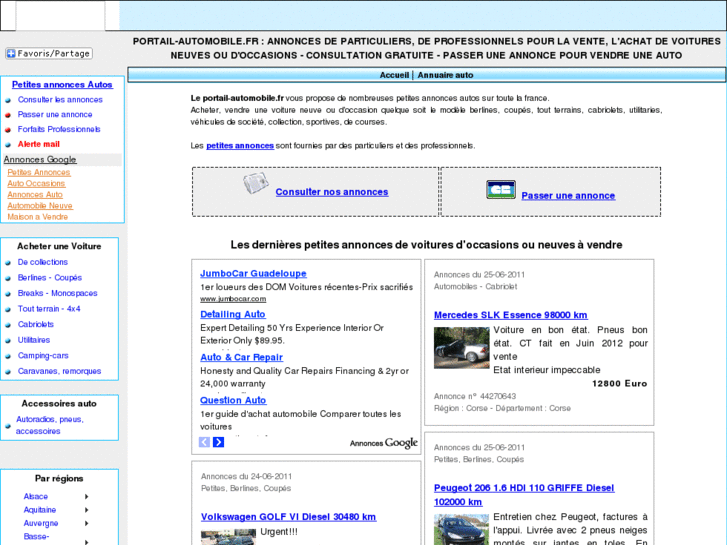Open Alerte mail in sidebar

click(38, 144)
